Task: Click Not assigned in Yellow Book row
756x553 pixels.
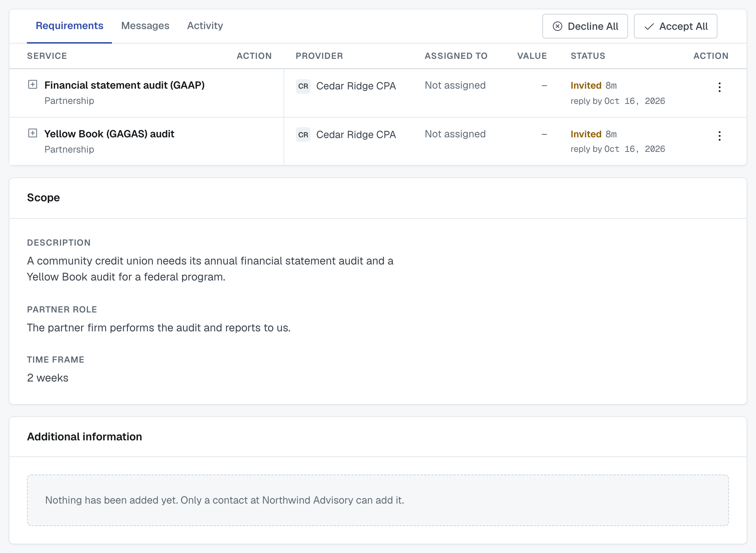Action: click(455, 134)
